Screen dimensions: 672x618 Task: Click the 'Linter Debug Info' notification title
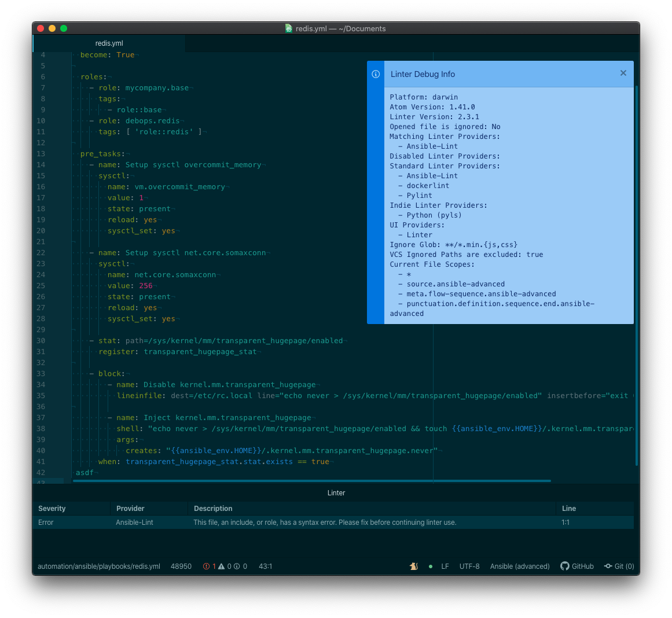click(x=423, y=74)
